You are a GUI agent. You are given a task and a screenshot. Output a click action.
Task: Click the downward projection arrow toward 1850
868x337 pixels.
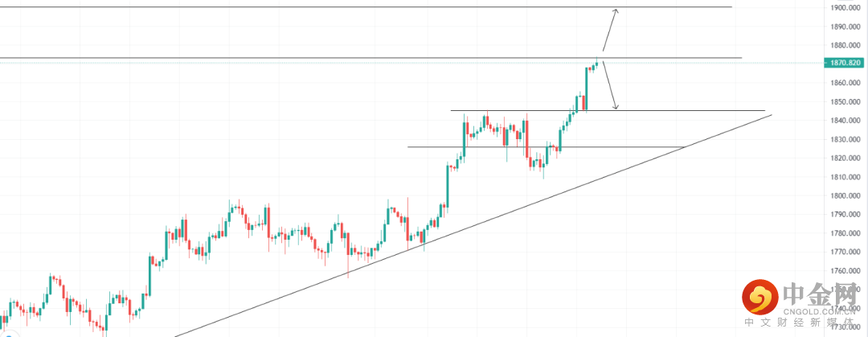(610, 85)
